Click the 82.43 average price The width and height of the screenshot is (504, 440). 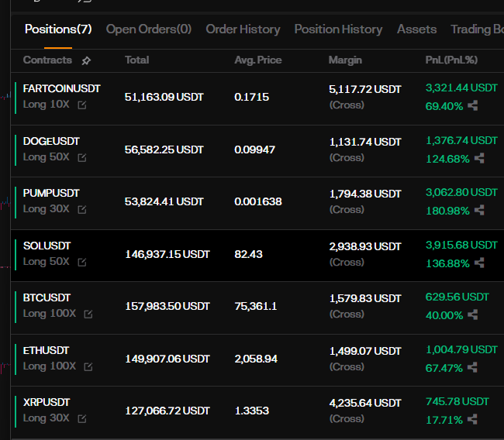click(248, 254)
